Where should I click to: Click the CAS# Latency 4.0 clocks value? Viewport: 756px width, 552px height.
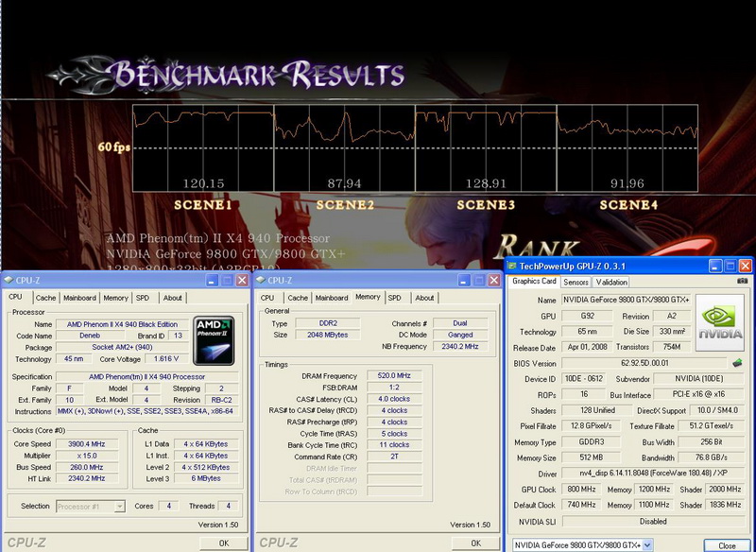click(x=394, y=399)
